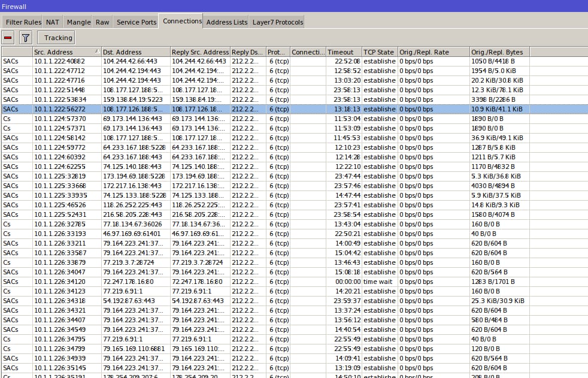Sort by Timeout column header
The width and height of the screenshot is (588, 378).
[x=344, y=52]
